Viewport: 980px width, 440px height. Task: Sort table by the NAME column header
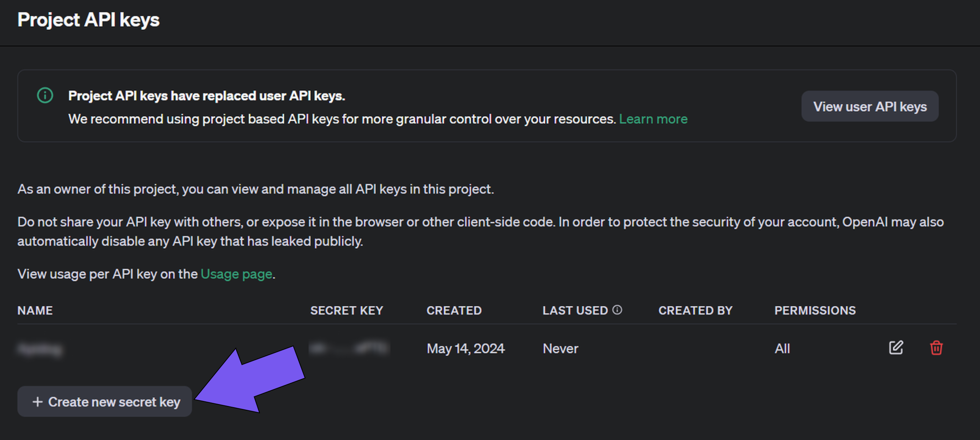[35, 310]
